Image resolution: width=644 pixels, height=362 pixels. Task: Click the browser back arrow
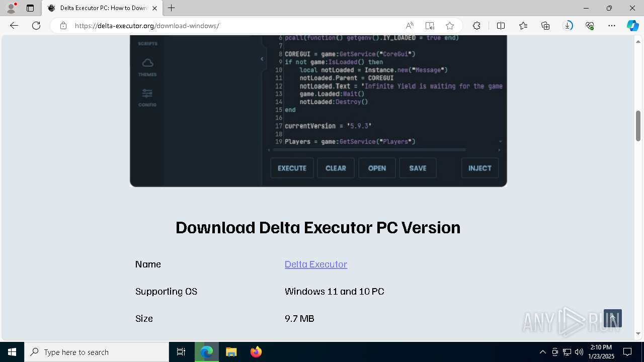[x=14, y=26]
